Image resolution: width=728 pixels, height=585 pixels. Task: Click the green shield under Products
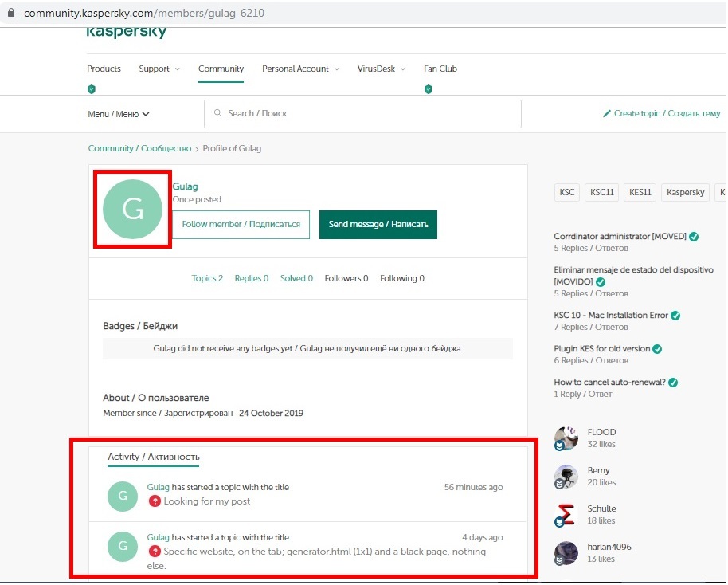click(92, 88)
